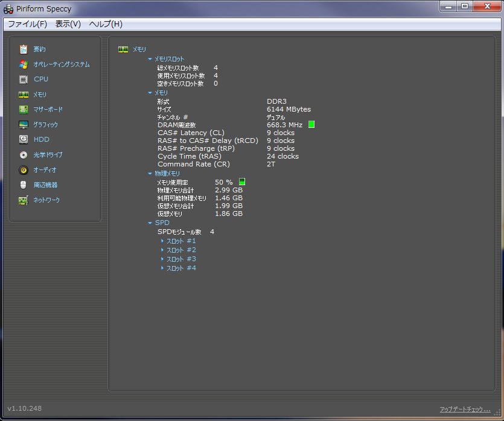Click the 光学ドライブ disc icon
The image size is (504, 421).
click(24, 154)
